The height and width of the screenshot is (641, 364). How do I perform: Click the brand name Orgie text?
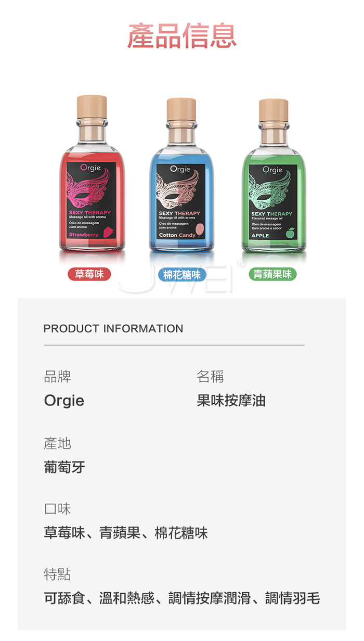(x=64, y=401)
